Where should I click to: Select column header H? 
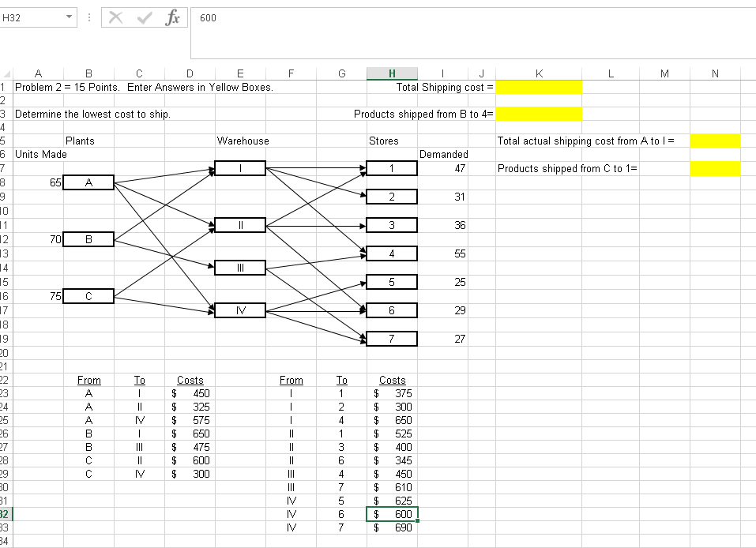tap(392, 73)
